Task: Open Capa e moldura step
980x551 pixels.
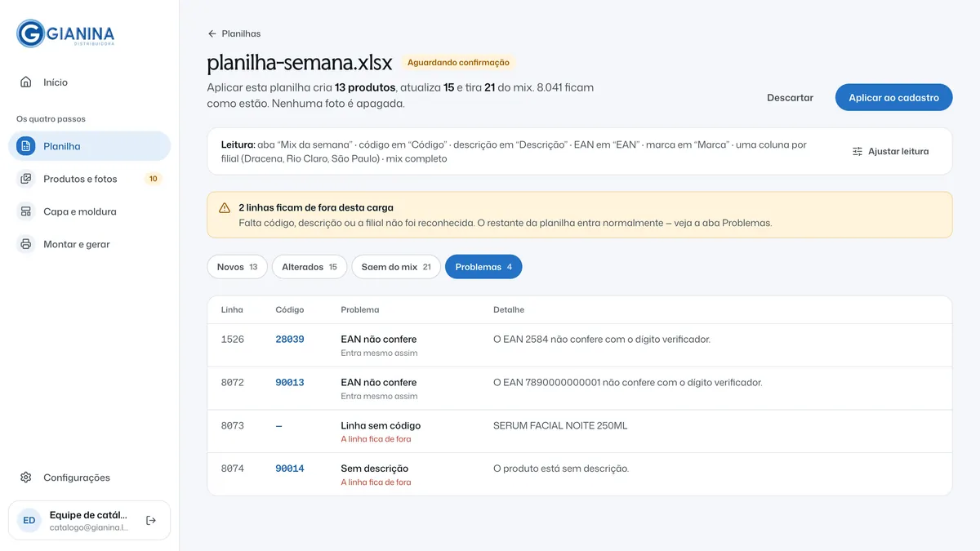Action: (89, 211)
